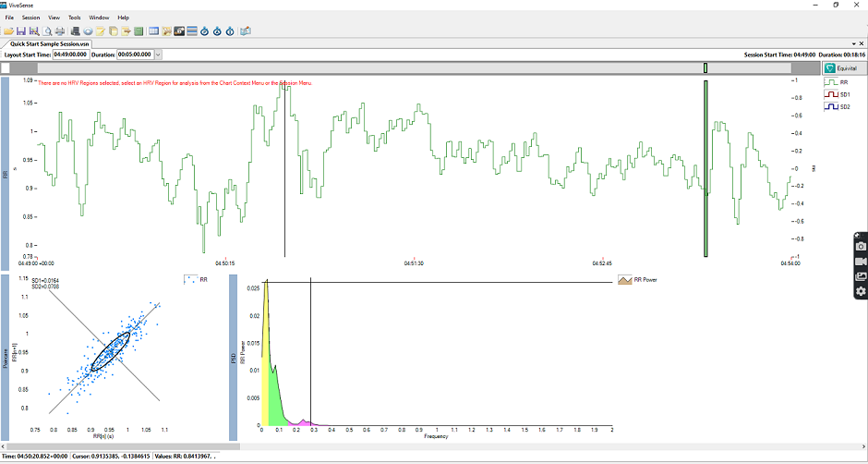Click the video recorder icon on right sidebar
The width and height of the screenshot is (868, 464).
861,261
